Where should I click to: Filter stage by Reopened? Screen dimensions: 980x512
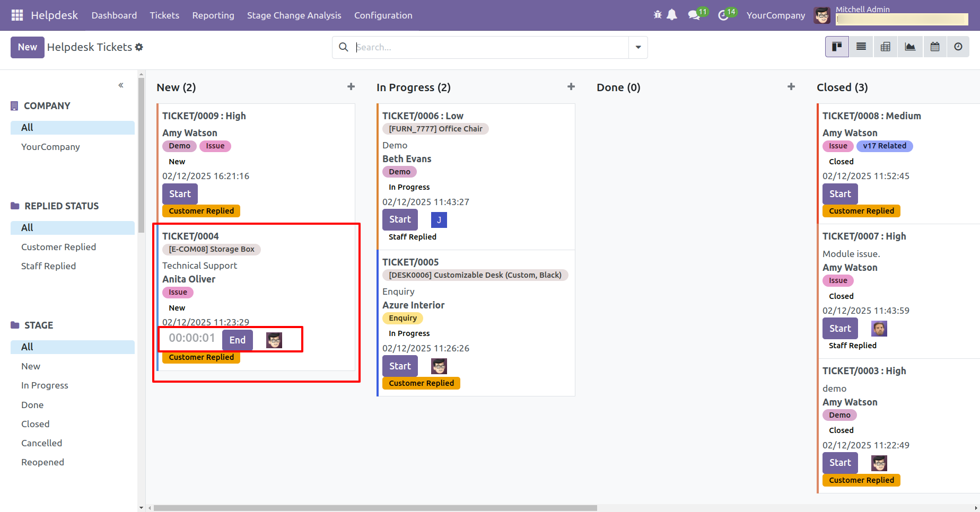[43, 462]
